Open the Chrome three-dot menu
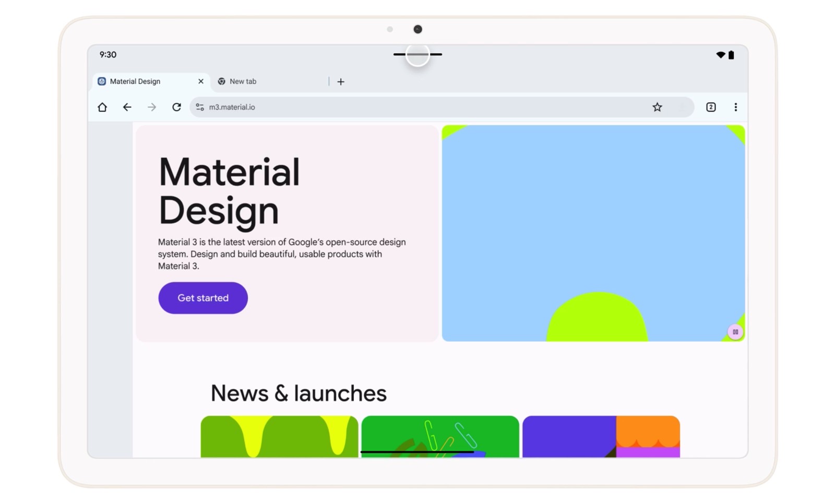 coord(736,107)
